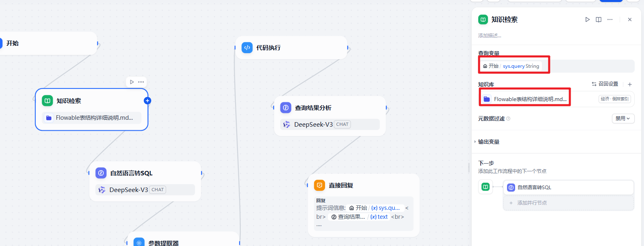The width and height of the screenshot is (644, 246).
Task: Select the 查询结果分析 node on the canvas
Action: 329,108
